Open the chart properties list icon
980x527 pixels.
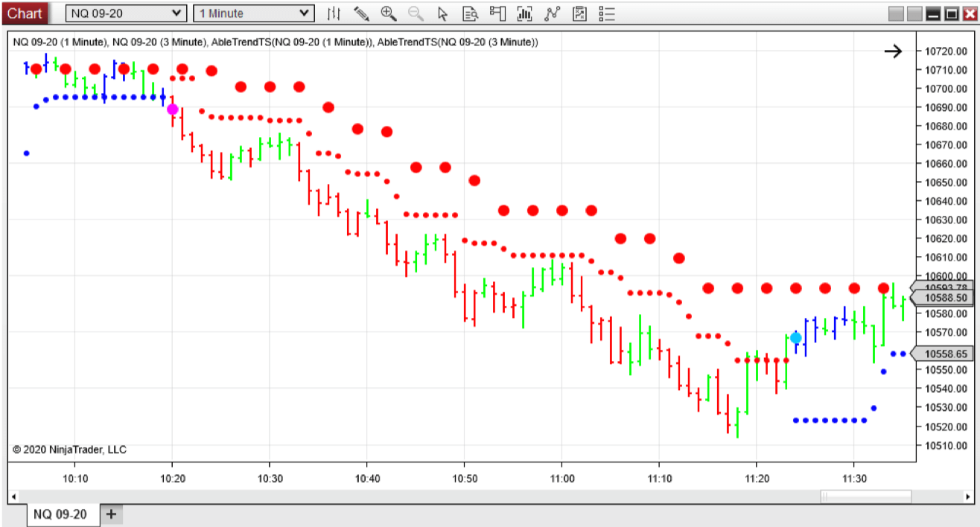click(606, 13)
